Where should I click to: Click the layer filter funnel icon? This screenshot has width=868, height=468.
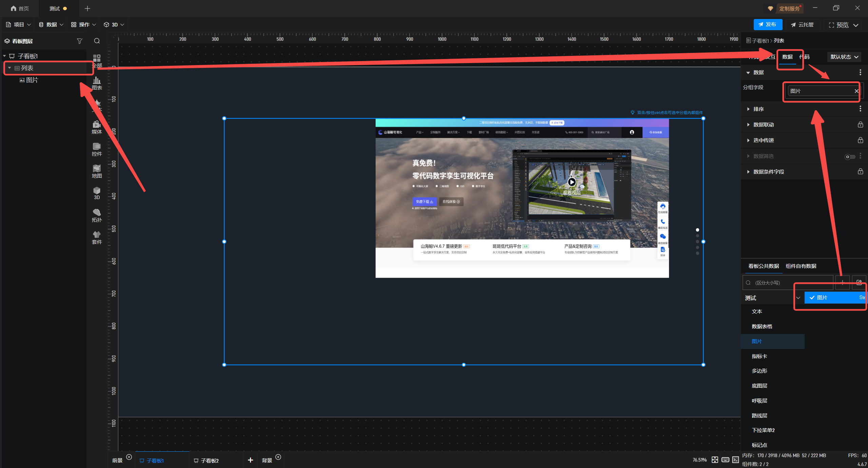(80, 41)
